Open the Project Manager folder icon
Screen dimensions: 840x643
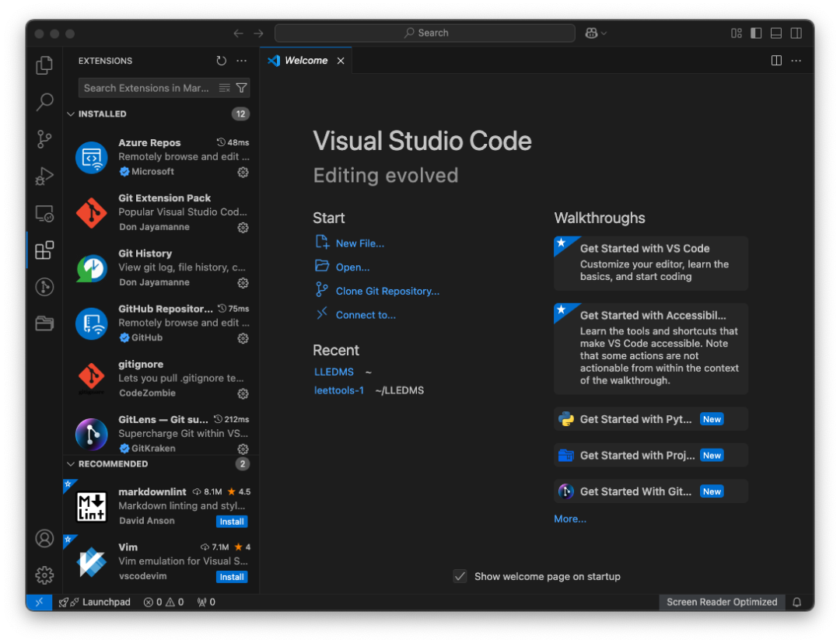44,323
